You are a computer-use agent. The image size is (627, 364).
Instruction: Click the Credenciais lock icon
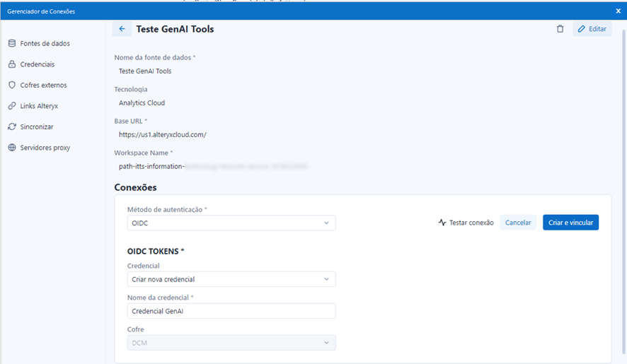coord(12,64)
